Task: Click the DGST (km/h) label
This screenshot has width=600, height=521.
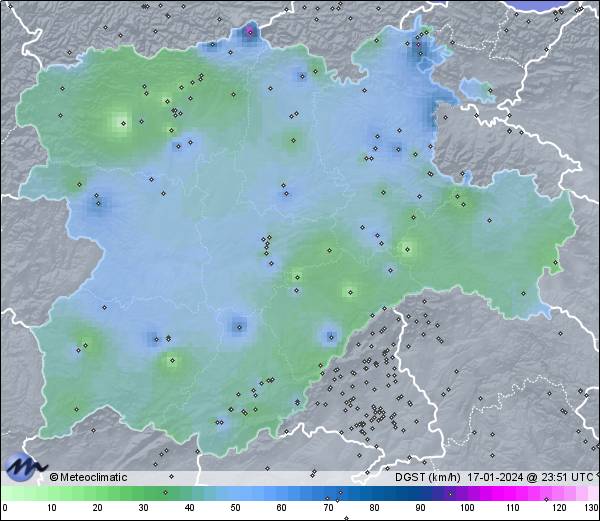Action: click(x=428, y=477)
